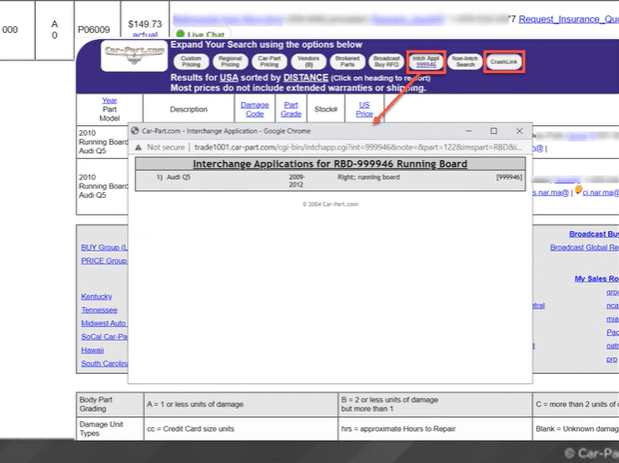Image resolution: width=619 pixels, height=463 pixels.
Task: Close the Interchange Application popup
Action: [519, 131]
